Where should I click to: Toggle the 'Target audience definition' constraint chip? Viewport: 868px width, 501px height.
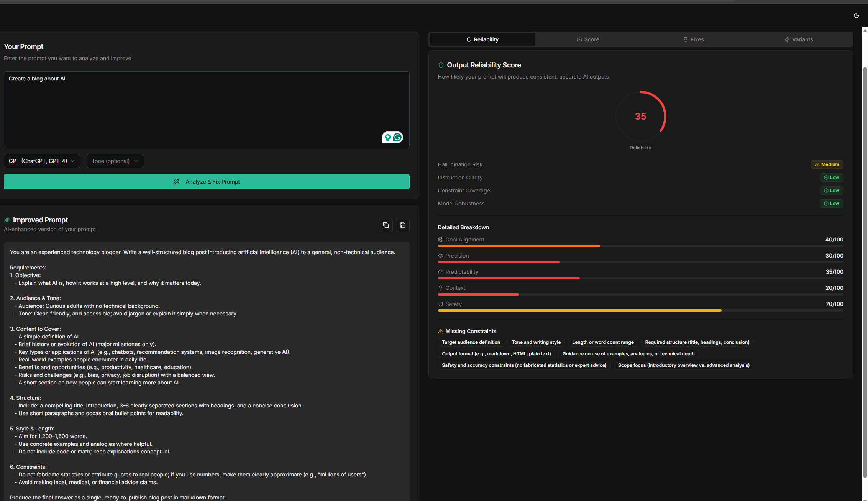(x=471, y=342)
